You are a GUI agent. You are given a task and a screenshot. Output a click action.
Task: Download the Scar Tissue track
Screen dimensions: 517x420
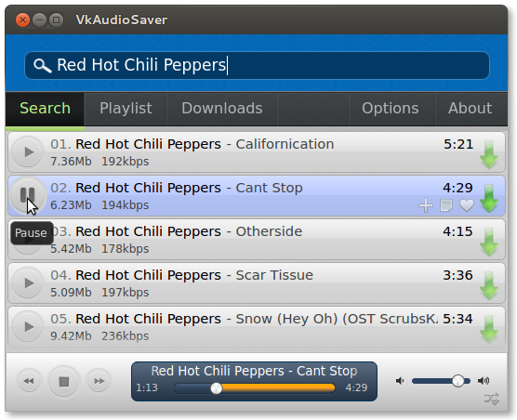(x=489, y=285)
